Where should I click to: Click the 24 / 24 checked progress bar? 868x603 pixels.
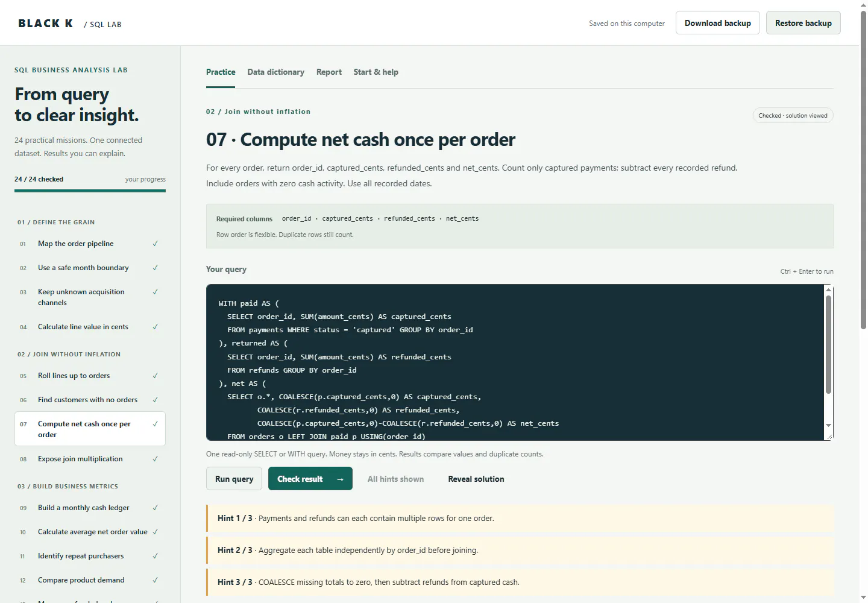coord(90,191)
